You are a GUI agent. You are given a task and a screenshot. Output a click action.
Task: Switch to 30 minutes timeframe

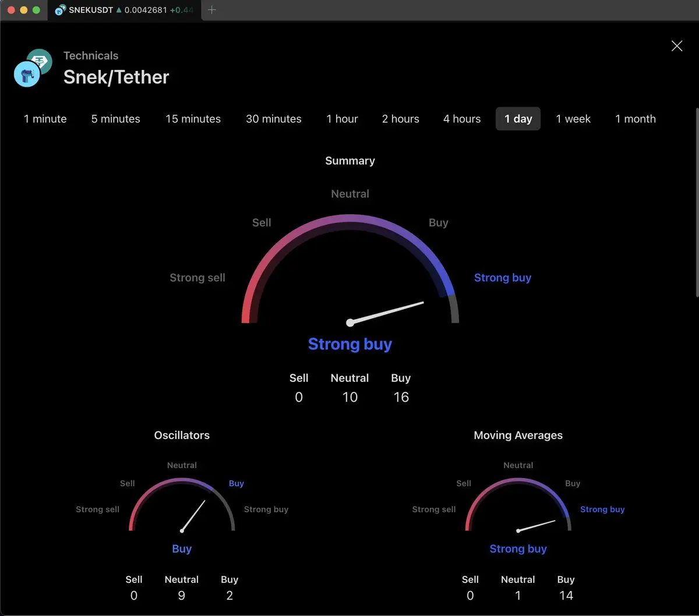tap(274, 119)
